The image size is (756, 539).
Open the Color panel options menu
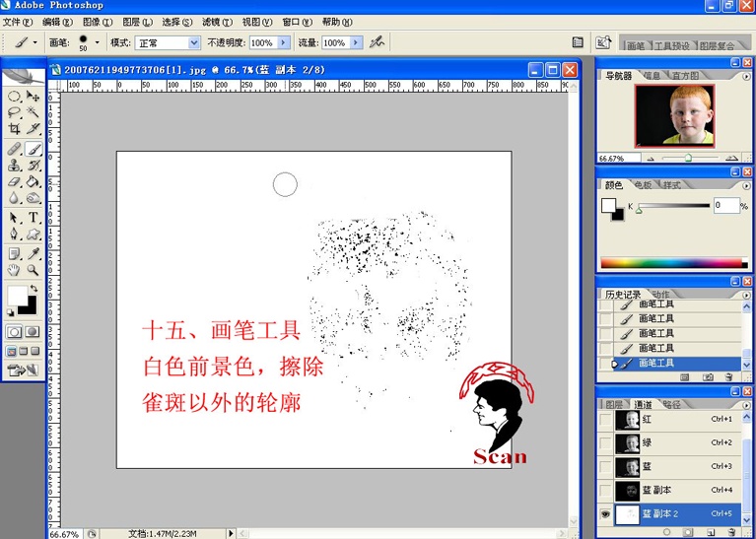point(746,185)
